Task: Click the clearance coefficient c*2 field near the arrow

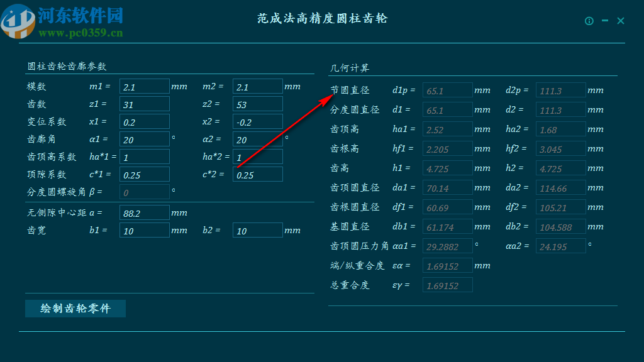Action: [x=257, y=174]
